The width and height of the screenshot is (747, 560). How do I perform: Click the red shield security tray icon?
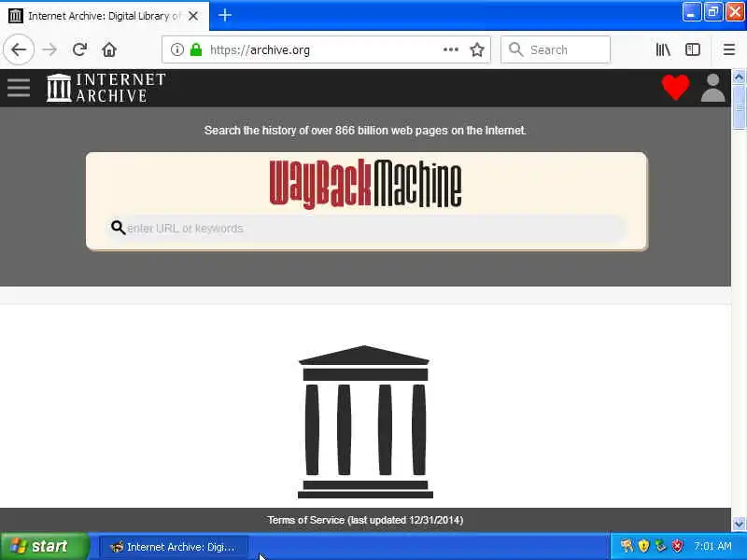coord(677,546)
